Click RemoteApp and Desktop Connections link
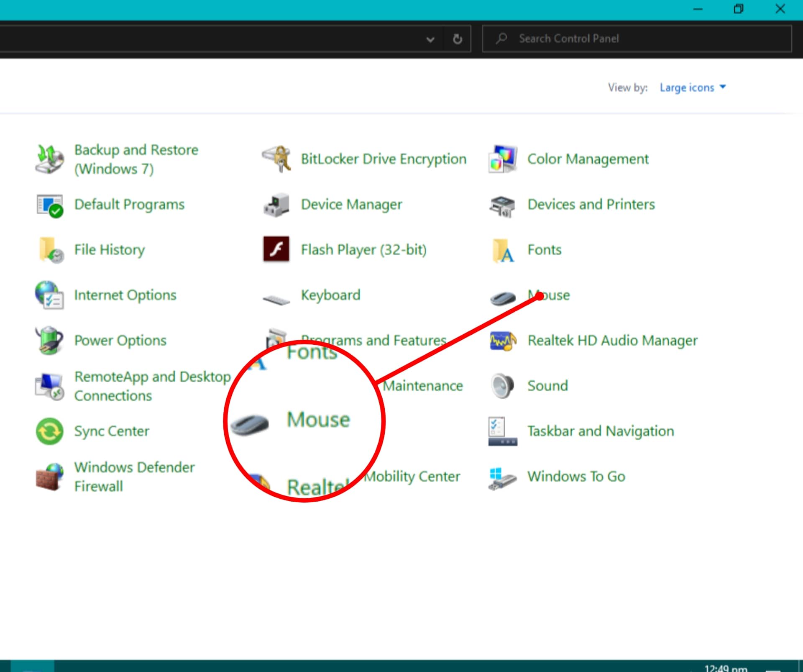The height and width of the screenshot is (672, 803). point(152,386)
